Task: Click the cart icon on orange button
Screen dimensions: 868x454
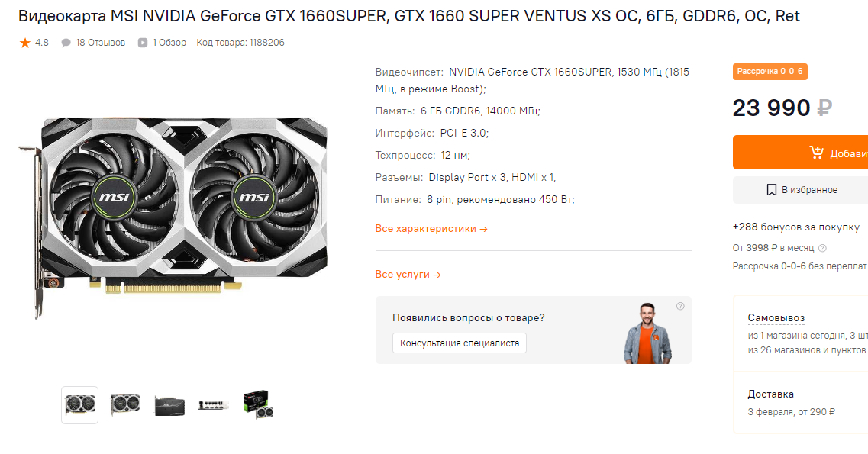Action: pos(817,152)
